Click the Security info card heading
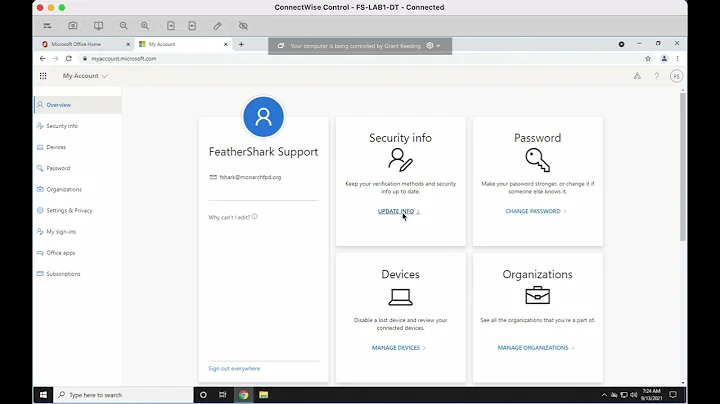Image resolution: width=720 pixels, height=404 pixels. [x=400, y=138]
